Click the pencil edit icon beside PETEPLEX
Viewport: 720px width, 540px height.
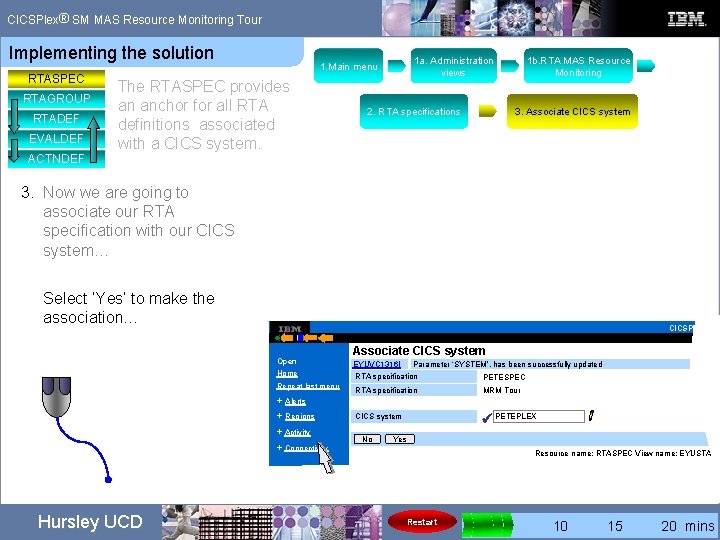point(591,416)
